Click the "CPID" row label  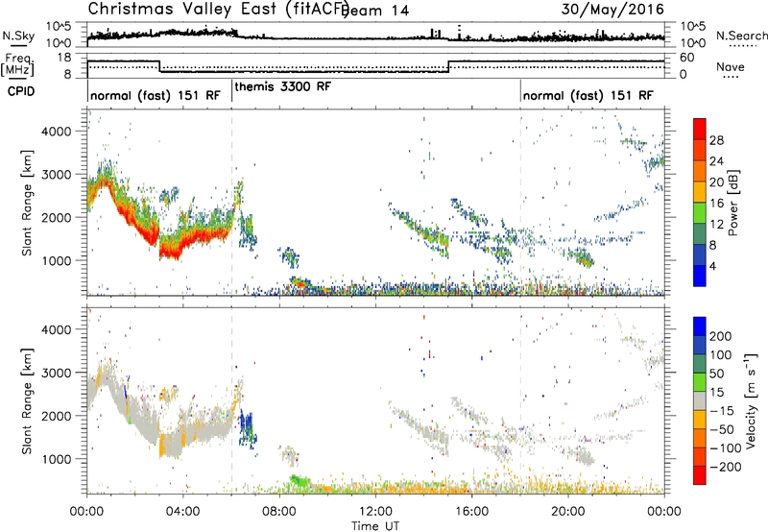(x=21, y=91)
